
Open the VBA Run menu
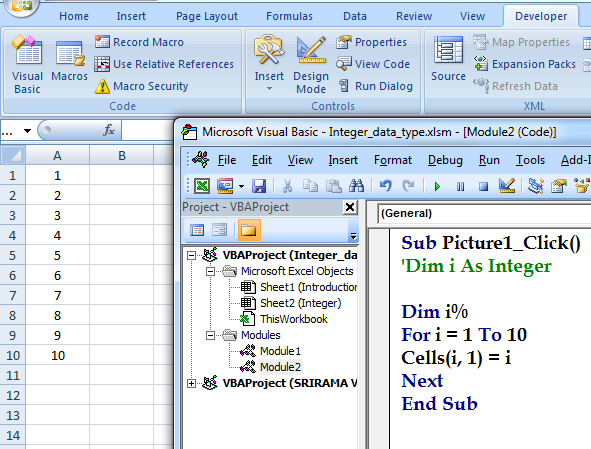click(x=489, y=160)
